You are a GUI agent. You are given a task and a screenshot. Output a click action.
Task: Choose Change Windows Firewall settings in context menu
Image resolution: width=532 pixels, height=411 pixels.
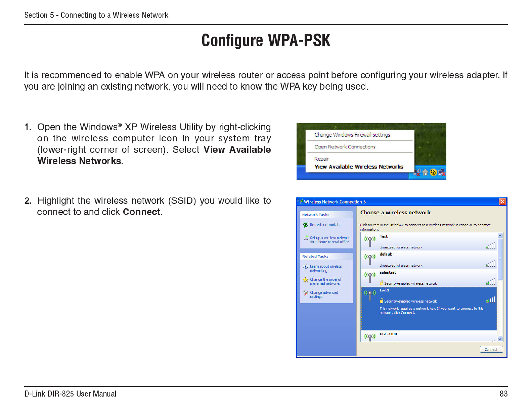[352, 135]
